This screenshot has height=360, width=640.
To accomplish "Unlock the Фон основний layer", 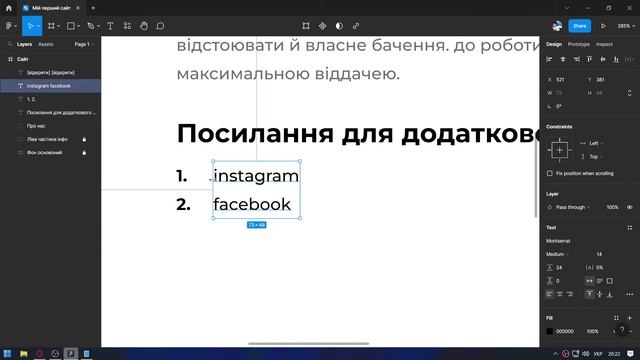I will (x=84, y=153).
